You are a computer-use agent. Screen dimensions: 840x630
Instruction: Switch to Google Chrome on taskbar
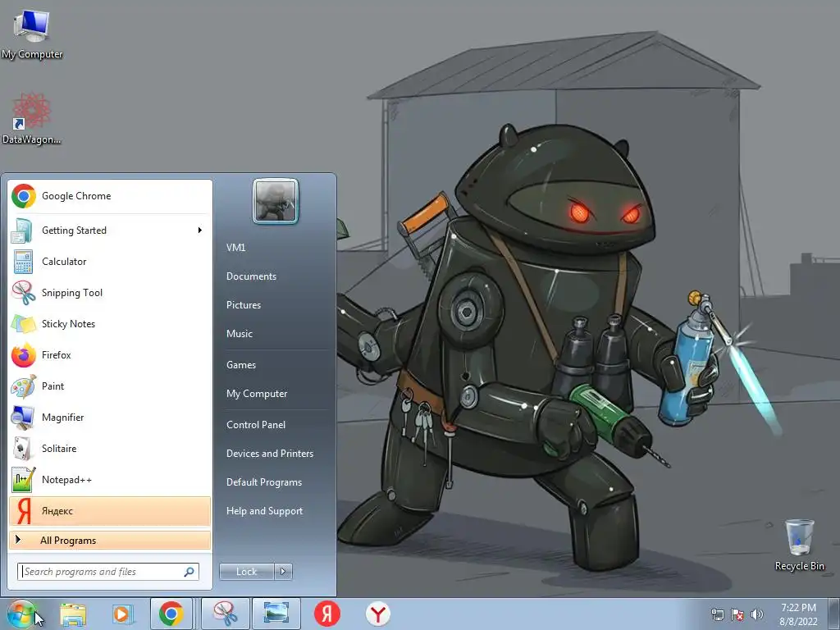[171, 614]
